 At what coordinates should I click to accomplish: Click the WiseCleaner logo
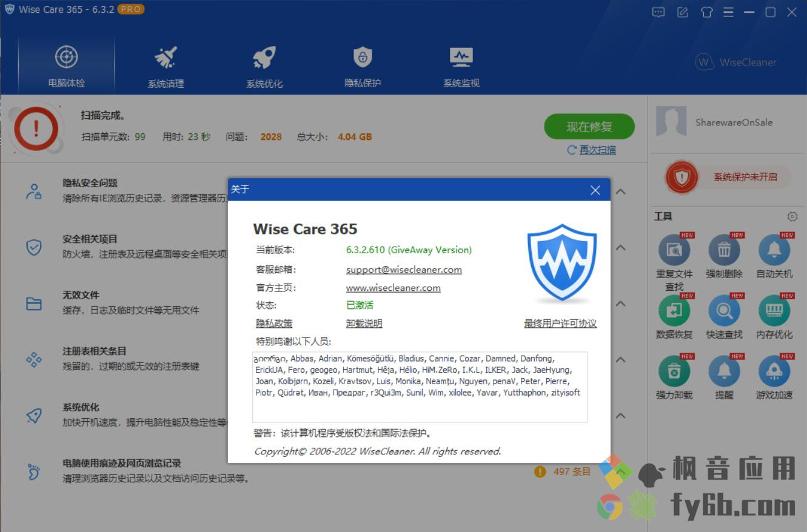(x=735, y=62)
